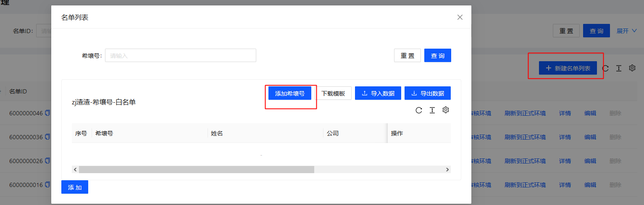Open the row density icon inside the dialog
This screenshot has width=644, height=205.
(432, 110)
